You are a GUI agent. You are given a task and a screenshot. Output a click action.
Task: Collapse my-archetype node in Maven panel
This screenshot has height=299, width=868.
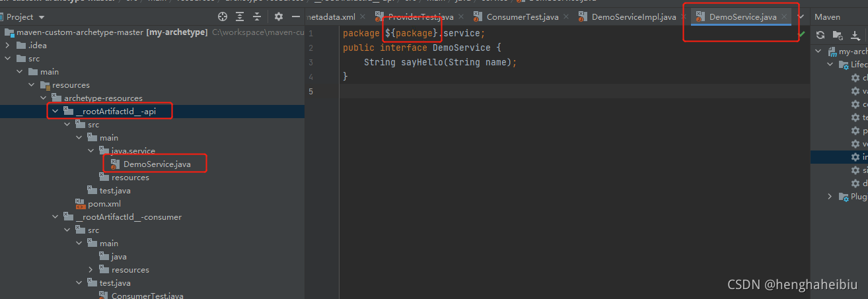point(819,51)
